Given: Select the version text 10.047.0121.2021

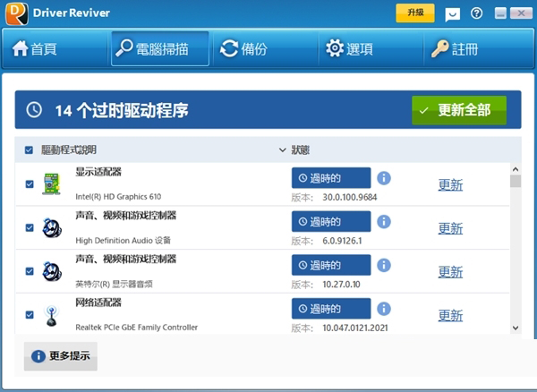Looking at the screenshot, I should 355,328.
